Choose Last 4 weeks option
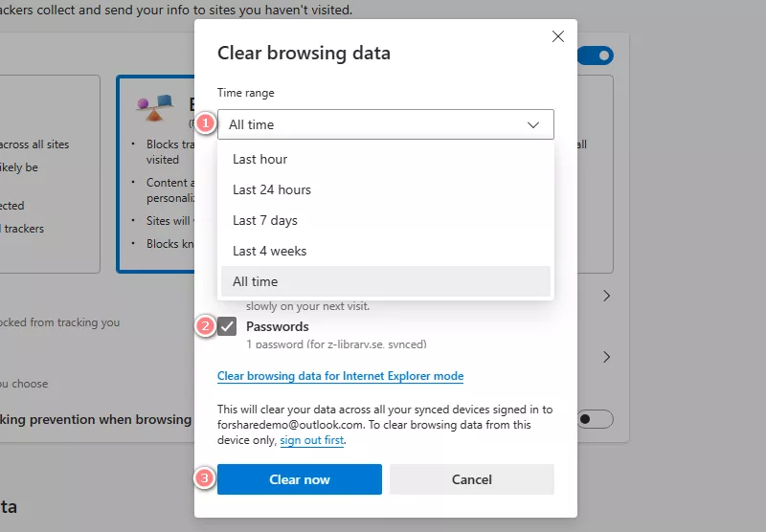Viewport: 766px width, 532px height. tap(386, 251)
